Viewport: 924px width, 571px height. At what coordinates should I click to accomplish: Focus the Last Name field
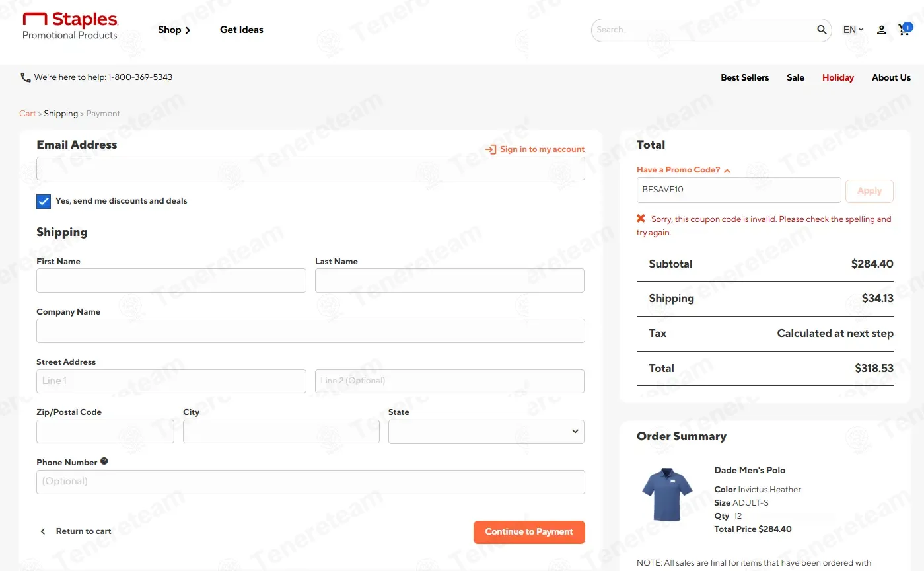point(450,280)
